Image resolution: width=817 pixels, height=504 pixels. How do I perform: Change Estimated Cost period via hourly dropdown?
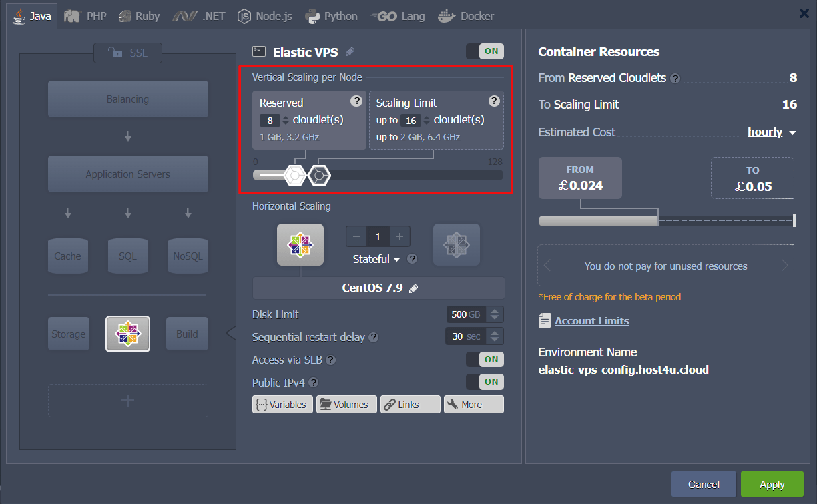point(766,132)
